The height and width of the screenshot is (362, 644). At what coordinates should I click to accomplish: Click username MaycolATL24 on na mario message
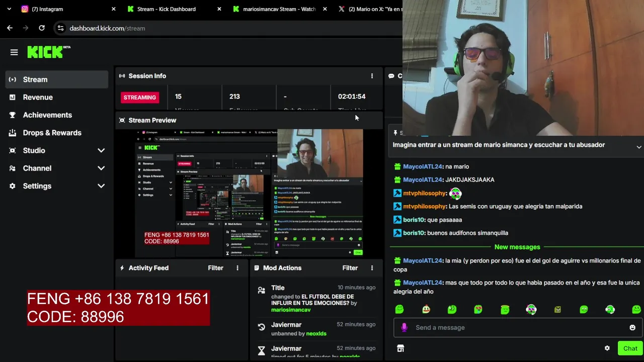(423, 166)
